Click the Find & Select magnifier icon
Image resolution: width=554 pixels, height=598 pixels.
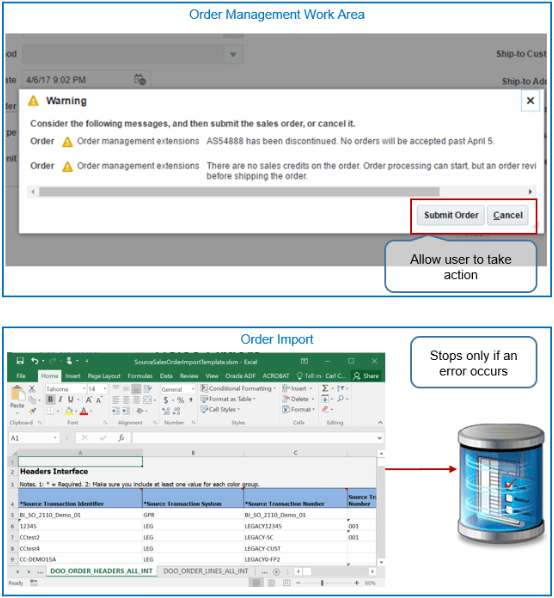tap(340, 399)
